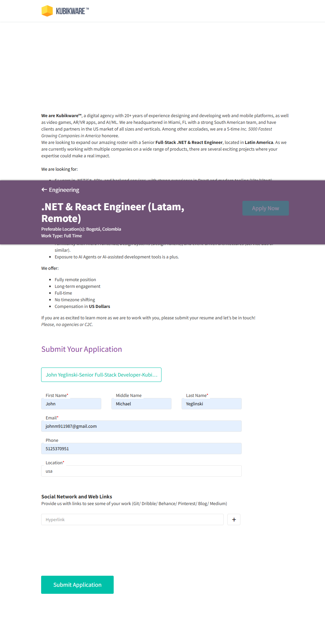Click the .NET & React Engineer job title
Screen dimensions: 325x644
click(x=113, y=213)
